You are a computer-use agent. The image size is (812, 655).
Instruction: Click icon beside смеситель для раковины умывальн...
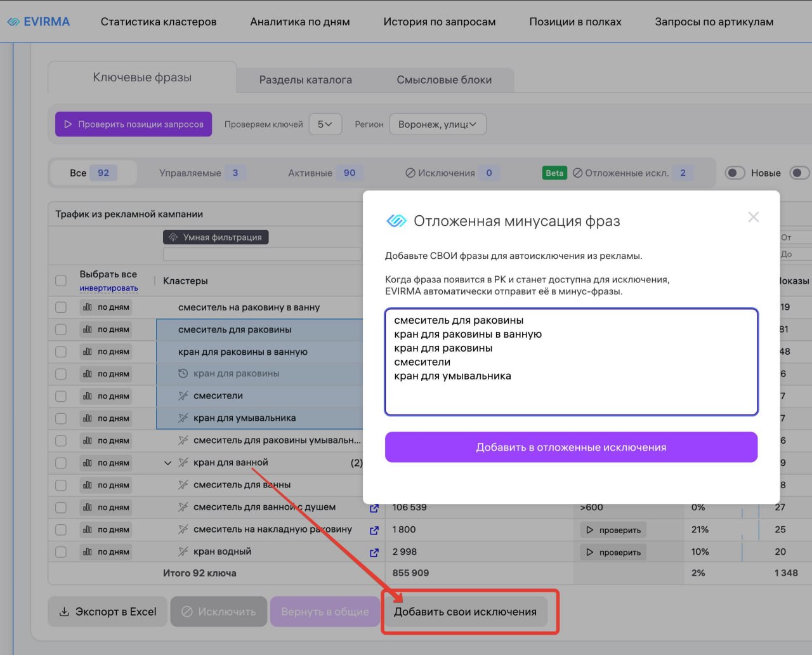183,440
